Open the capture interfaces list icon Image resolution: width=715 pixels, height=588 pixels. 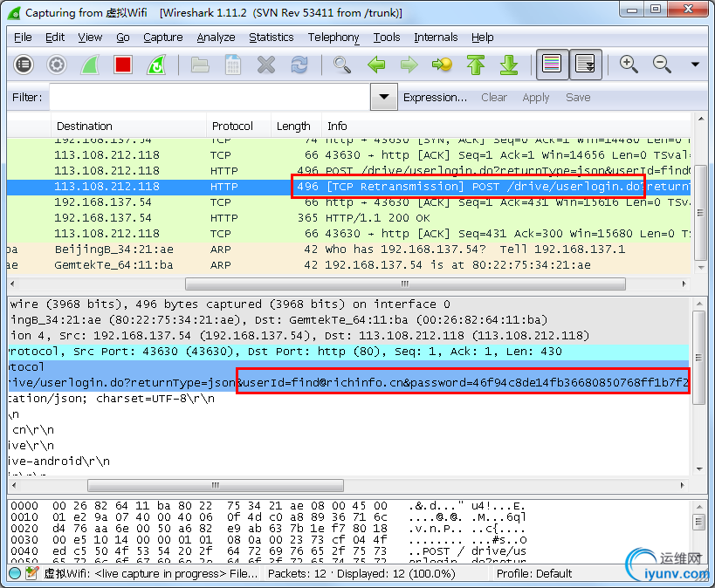(x=24, y=65)
